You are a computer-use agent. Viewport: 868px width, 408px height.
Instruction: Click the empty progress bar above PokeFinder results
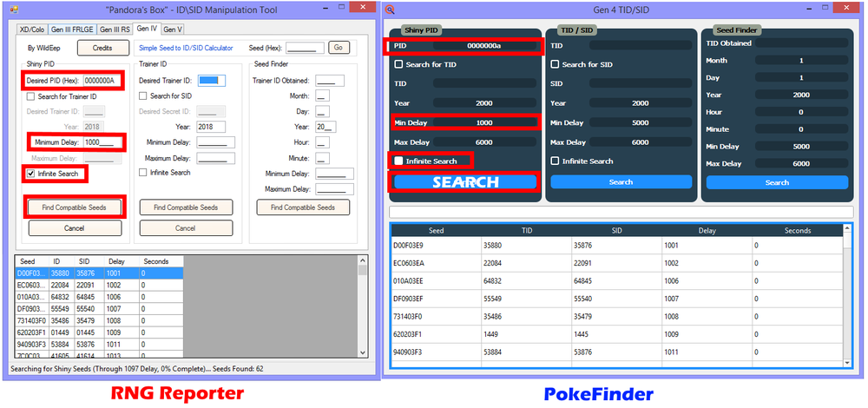621,212
